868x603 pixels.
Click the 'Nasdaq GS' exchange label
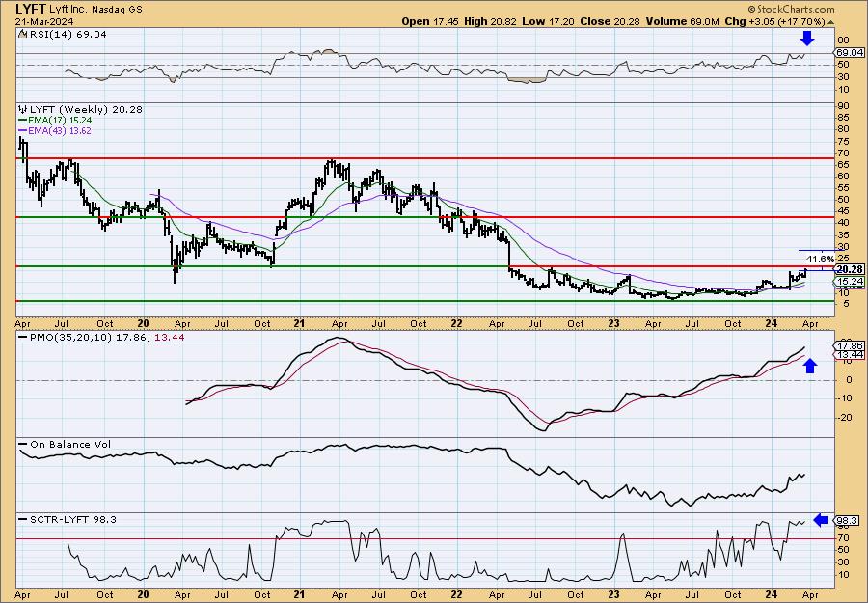click(117, 10)
